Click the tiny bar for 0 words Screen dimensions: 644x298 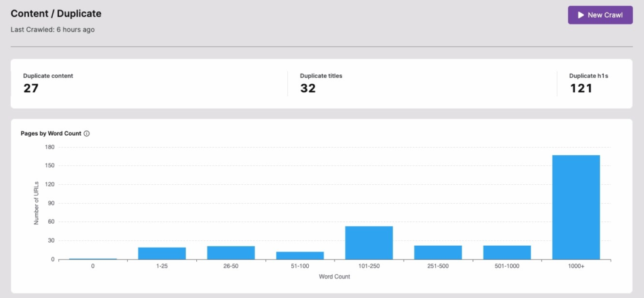[x=92, y=258]
